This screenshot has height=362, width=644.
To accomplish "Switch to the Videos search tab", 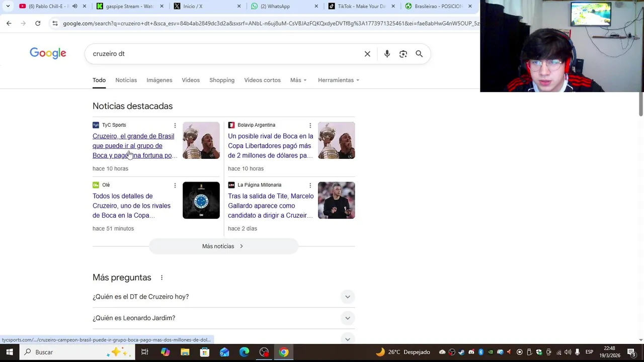I will pyautogui.click(x=191, y=80).
